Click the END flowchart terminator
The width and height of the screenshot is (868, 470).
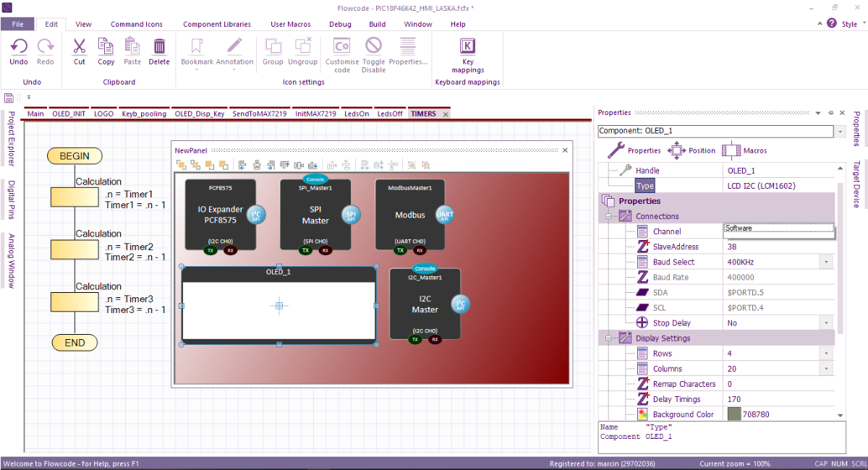(75, 343)
